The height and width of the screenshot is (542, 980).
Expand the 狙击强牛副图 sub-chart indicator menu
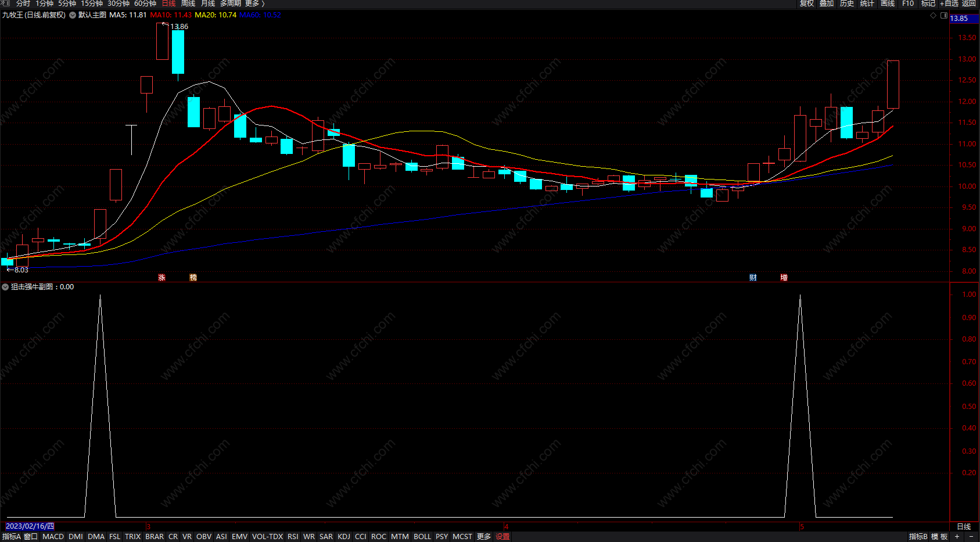[5, 287]
